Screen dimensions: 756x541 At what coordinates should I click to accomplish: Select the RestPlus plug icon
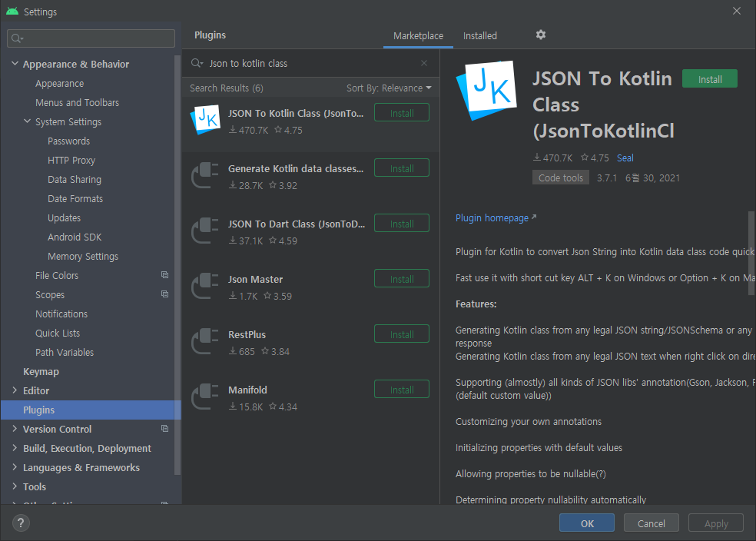coord(205,341)
